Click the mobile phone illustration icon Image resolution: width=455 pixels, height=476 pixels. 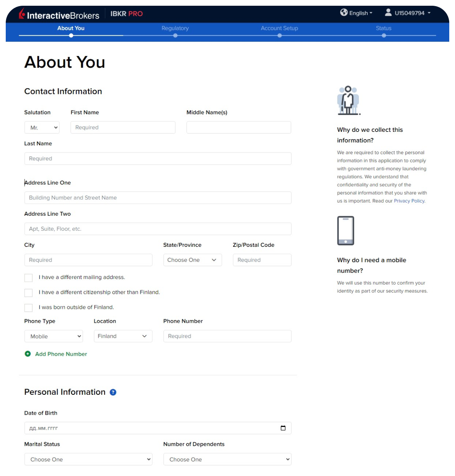345,231
